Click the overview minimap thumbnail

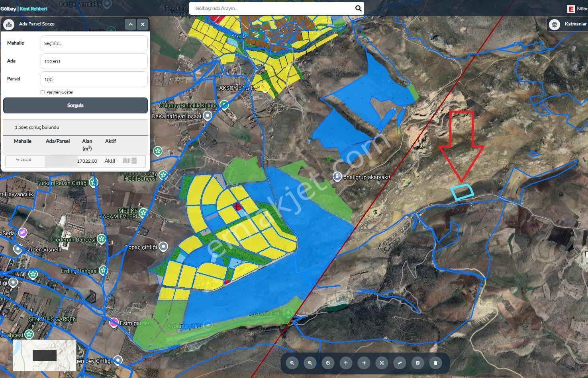click(45, 355)
